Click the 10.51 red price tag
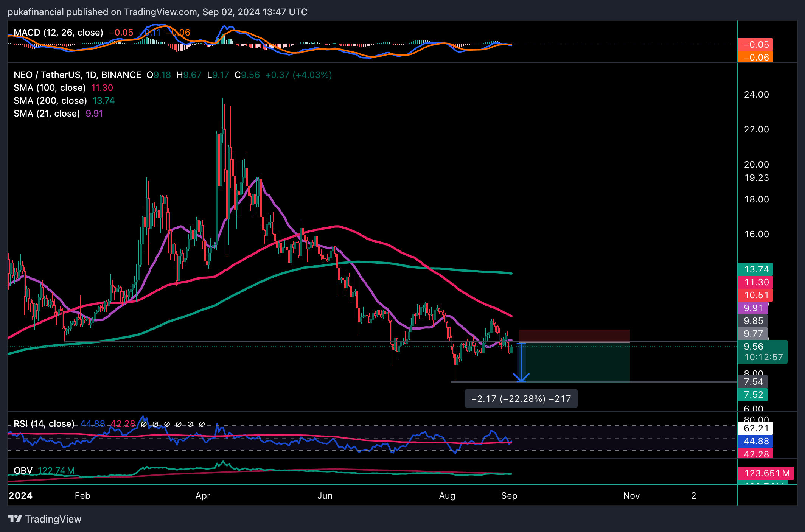The width and height of the screenshot is (805, 532). coord(755,295)
